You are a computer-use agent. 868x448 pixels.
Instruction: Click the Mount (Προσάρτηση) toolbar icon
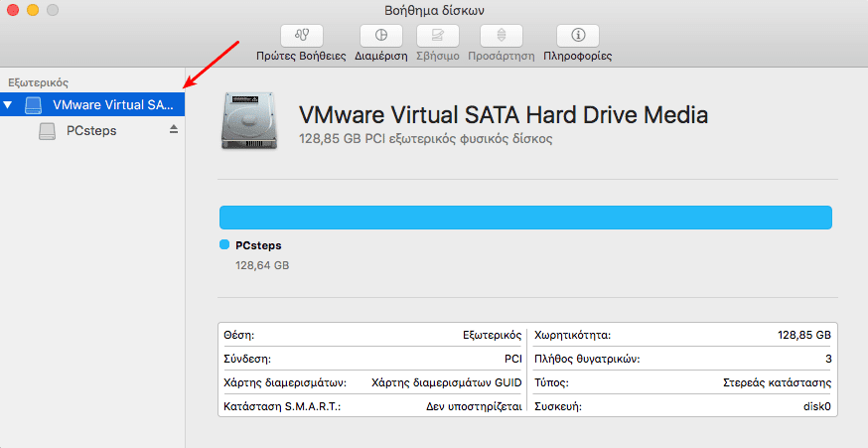click(502, 36)
